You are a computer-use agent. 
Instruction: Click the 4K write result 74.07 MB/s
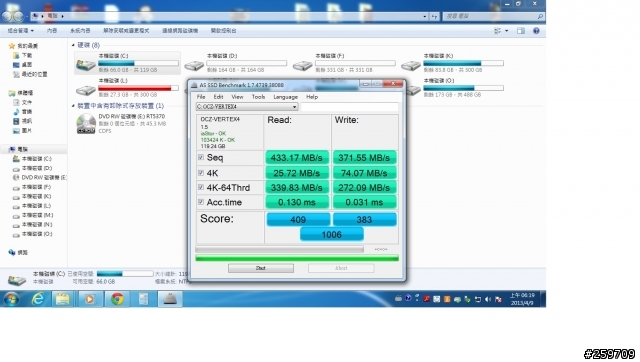[364, 173]
